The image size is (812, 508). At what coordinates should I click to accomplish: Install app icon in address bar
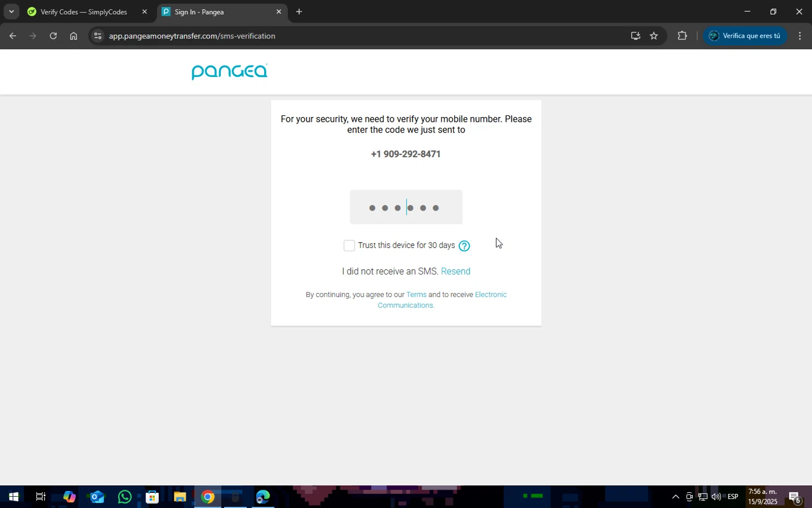[x=636, y=36]
